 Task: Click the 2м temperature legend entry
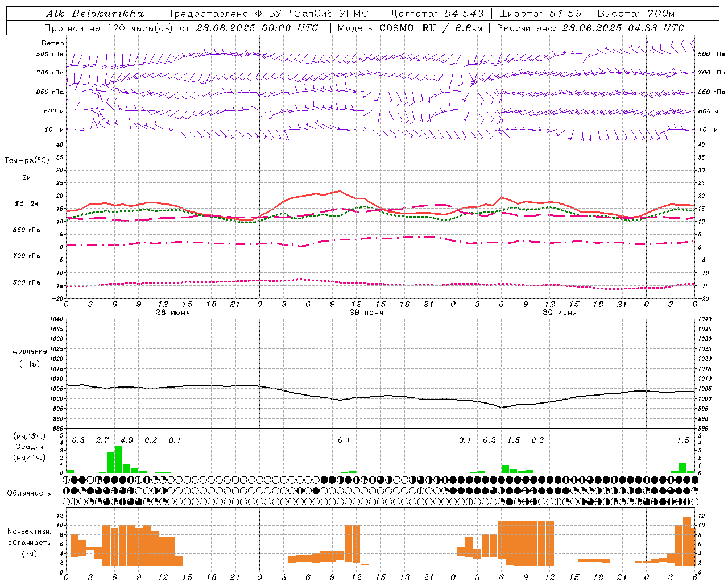[x=27, y=177]
